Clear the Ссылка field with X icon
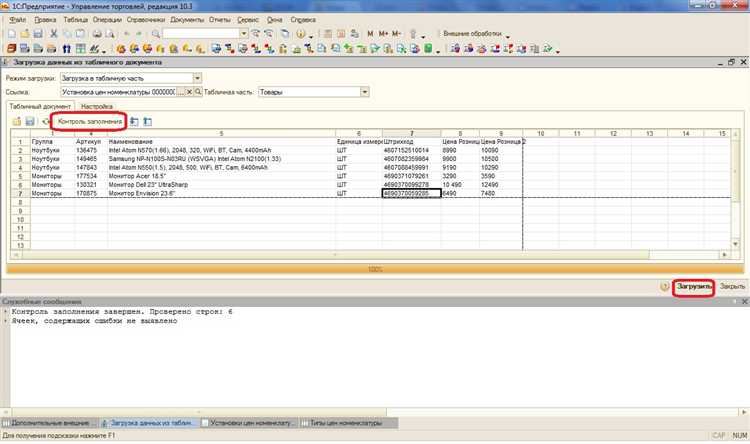Screen dimensions: 750x444 (x=189, y=92)
